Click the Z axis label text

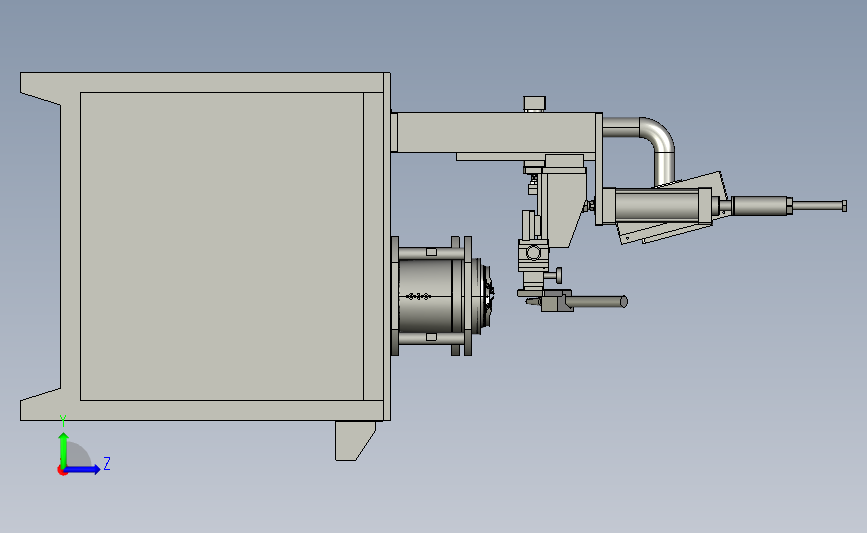tap(107, 463)
